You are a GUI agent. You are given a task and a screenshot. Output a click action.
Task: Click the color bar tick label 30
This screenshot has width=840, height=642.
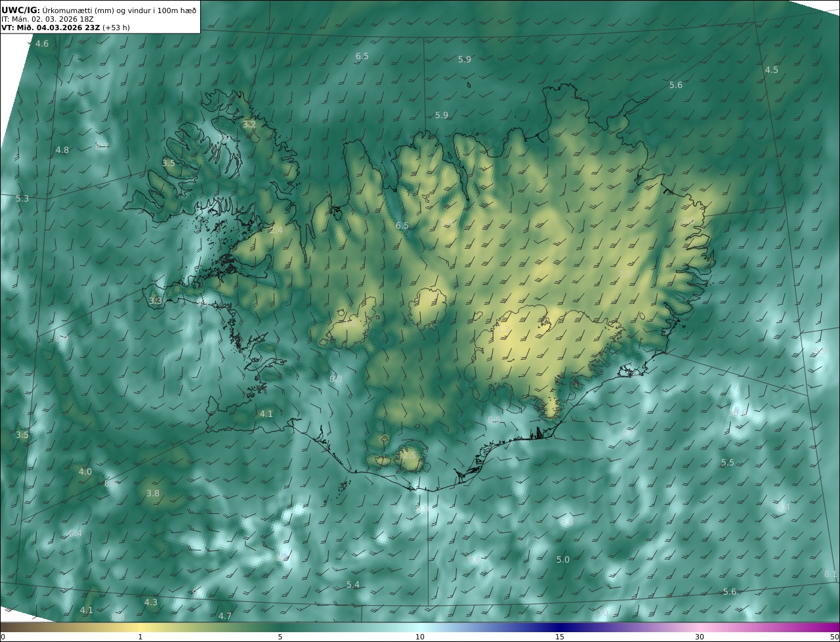tap(700, 637)
